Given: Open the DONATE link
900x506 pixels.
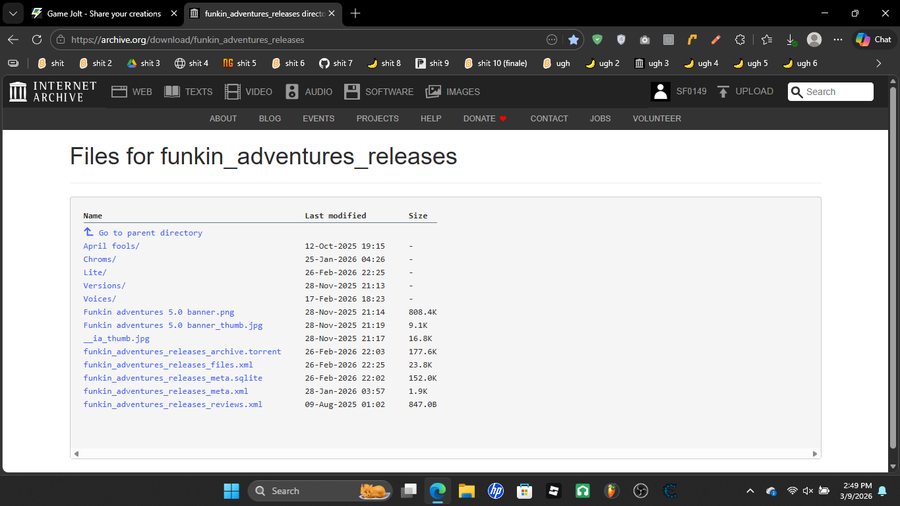Looking at the screenshot, I should pos(484,118).
